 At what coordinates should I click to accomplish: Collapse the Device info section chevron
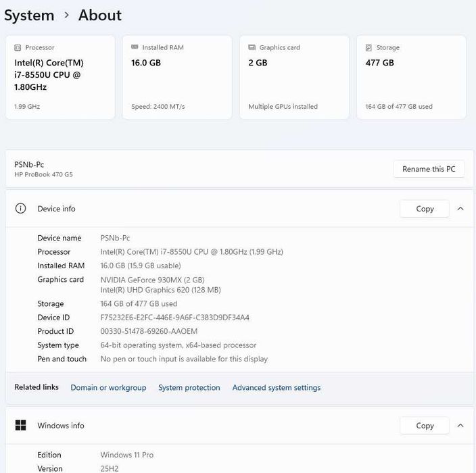click(x=460, y=208)
